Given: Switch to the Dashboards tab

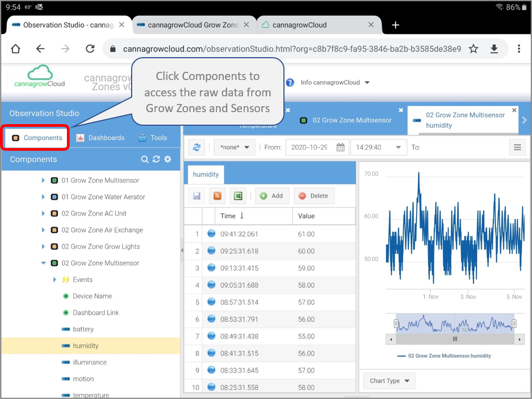Looking at the screenshot, I should point(101,138).
